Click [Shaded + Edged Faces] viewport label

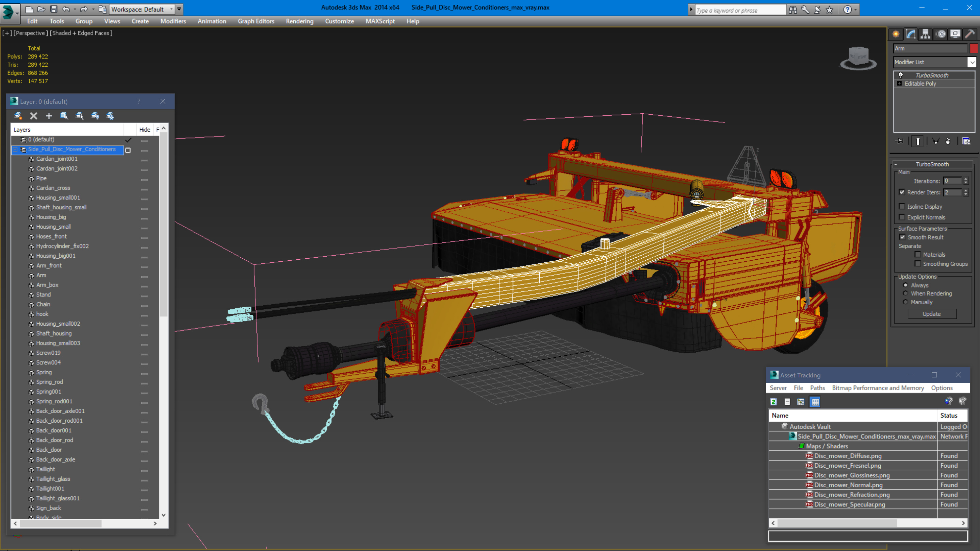tap(81, 33)
